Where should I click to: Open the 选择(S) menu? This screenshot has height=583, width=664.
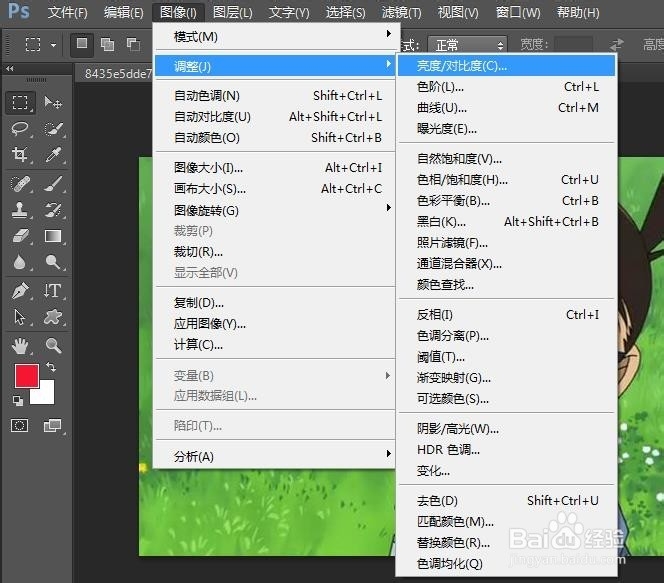point(345,13)
